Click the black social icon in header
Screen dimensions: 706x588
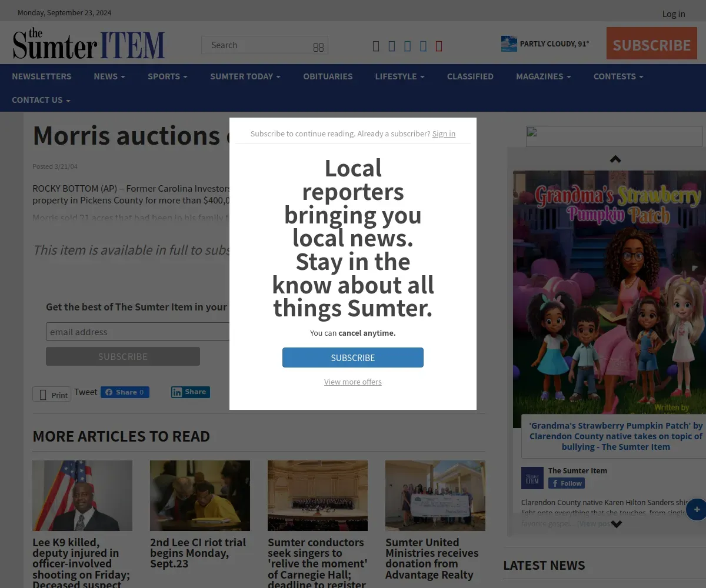click(376, 46)
